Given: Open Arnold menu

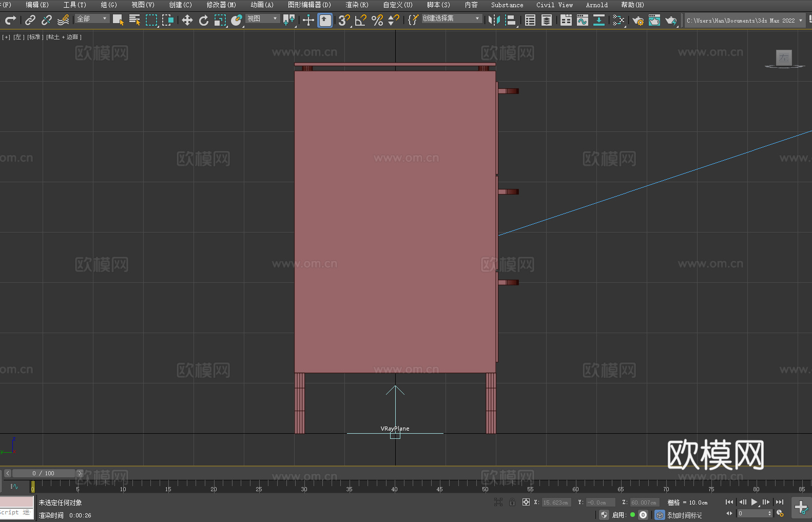Looking at the screenshot, I should (x=596, y=5).
